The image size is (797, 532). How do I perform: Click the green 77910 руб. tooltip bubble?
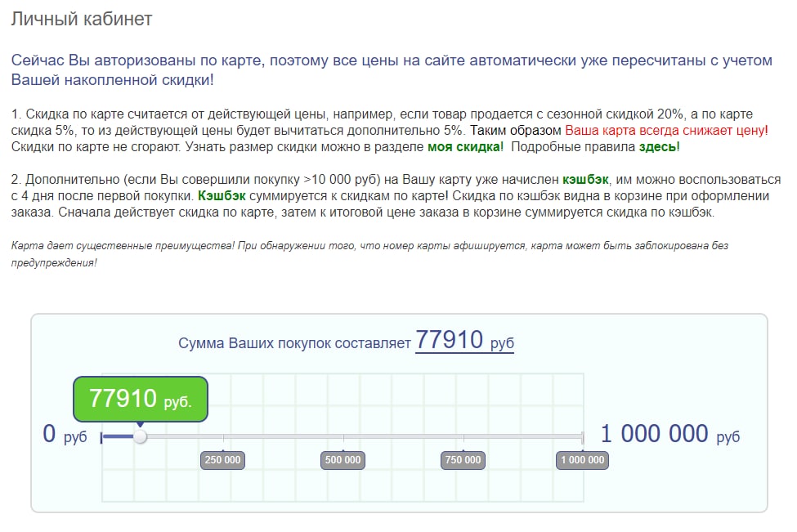(141, 399)
